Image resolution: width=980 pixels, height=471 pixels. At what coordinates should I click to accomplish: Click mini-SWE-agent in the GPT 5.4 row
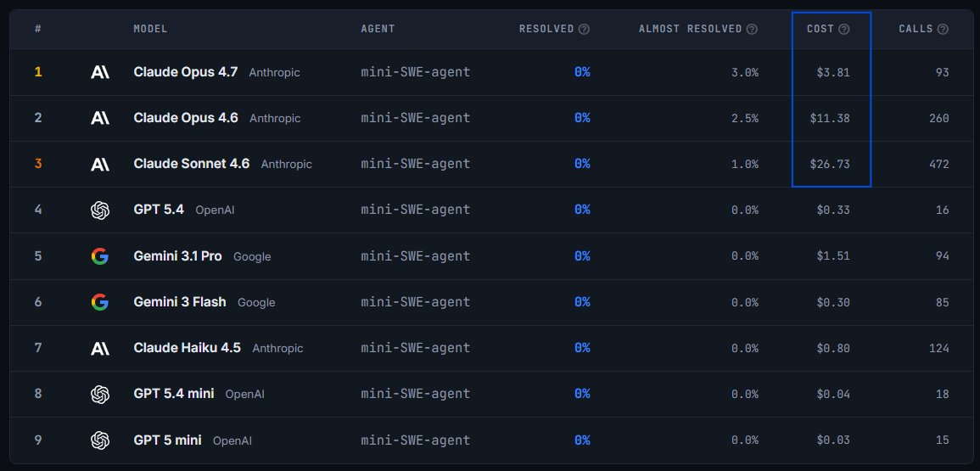click(416, 210)
